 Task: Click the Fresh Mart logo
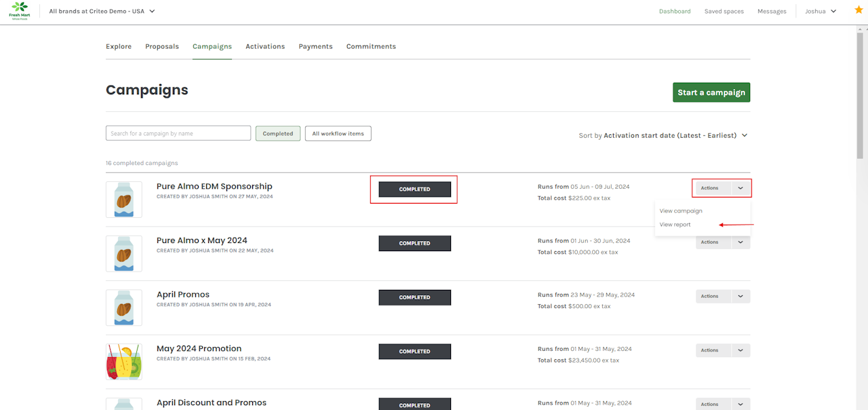click(19, 11)
